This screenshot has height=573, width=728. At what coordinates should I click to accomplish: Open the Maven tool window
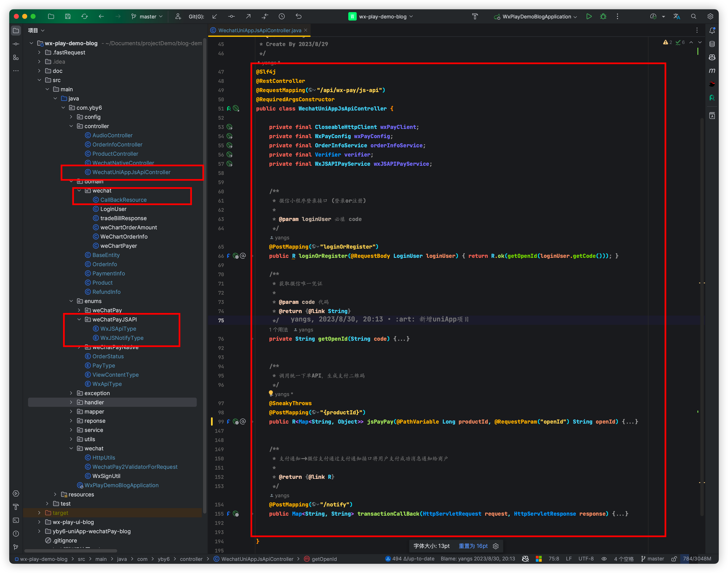coord(712,71)
